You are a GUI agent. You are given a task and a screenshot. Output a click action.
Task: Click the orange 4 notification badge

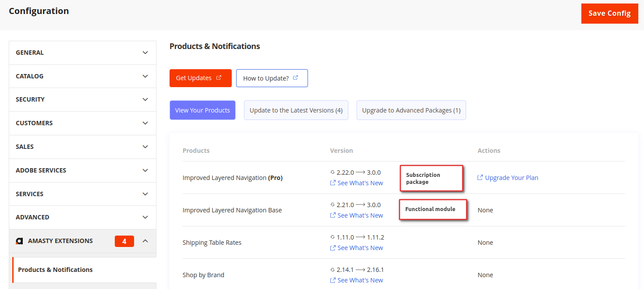(124, 241)
